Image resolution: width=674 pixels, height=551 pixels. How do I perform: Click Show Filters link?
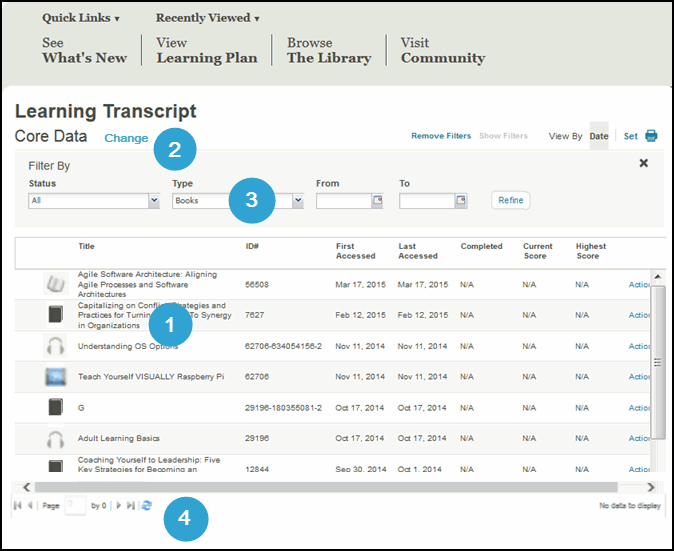click(x=503, y=136)
